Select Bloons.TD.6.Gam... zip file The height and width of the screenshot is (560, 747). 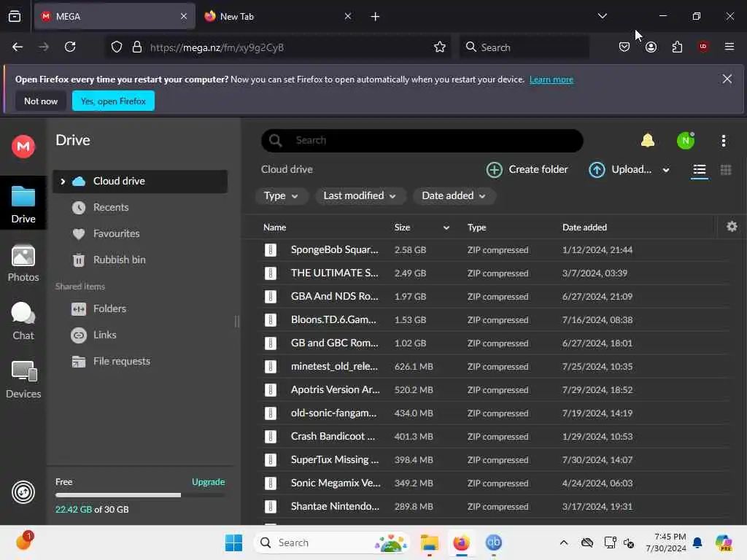pos(495,320)
